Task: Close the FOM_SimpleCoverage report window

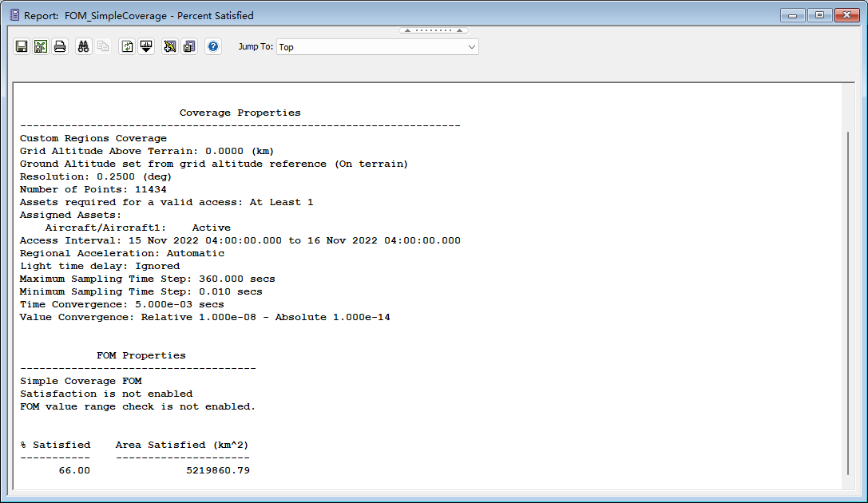Action: click(846, 15)
